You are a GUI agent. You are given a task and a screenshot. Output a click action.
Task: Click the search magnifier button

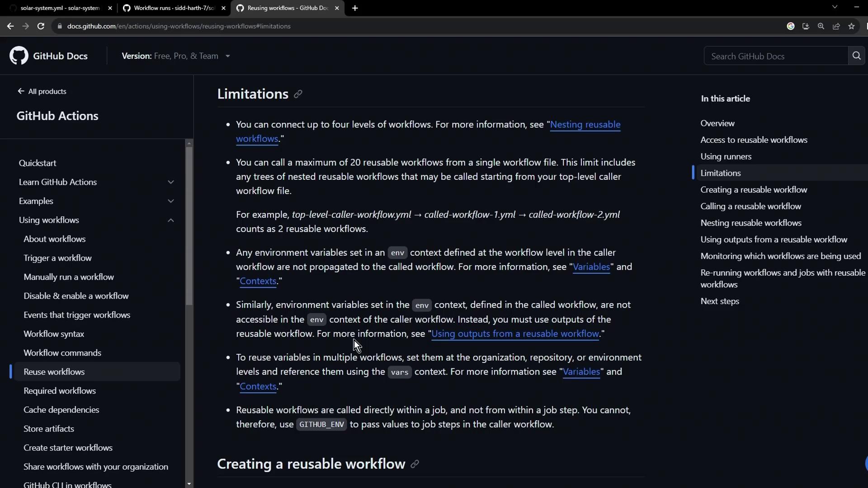pos(856,56)
